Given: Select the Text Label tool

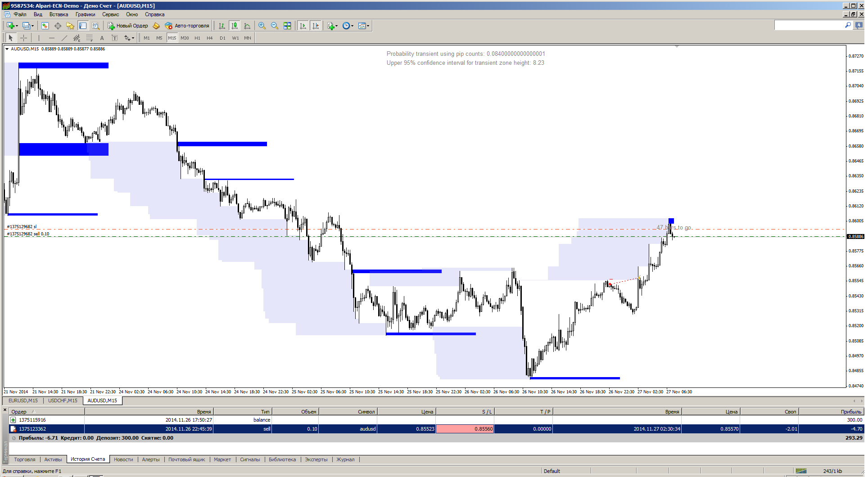Looking at the screenshot, I should [114, 38].
